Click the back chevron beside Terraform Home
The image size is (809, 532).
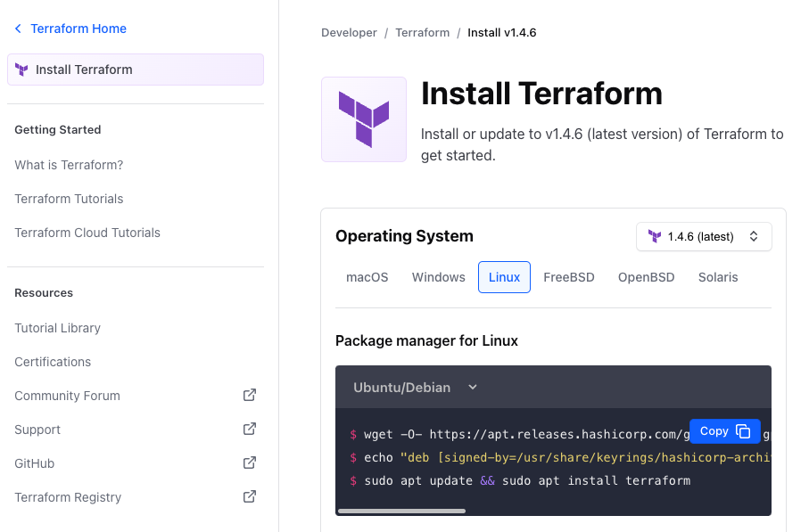pos(18,29)
